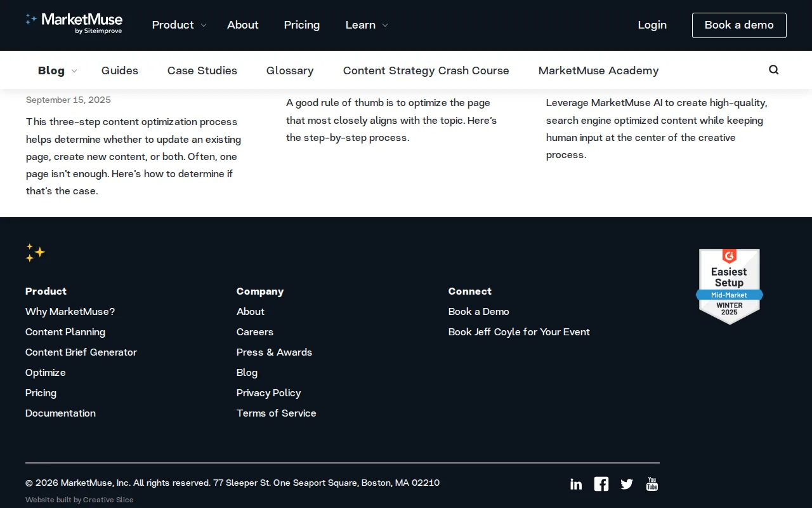Click the 'Leverage MarketMuse AI' excerpt
This screenshot has height=508, width=812.
point(657,129)
